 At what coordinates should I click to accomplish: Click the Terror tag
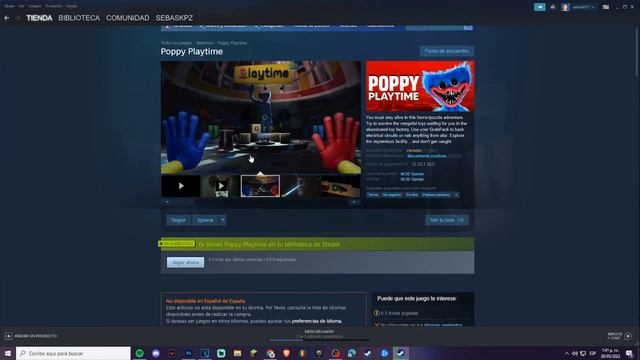[373, 195]
